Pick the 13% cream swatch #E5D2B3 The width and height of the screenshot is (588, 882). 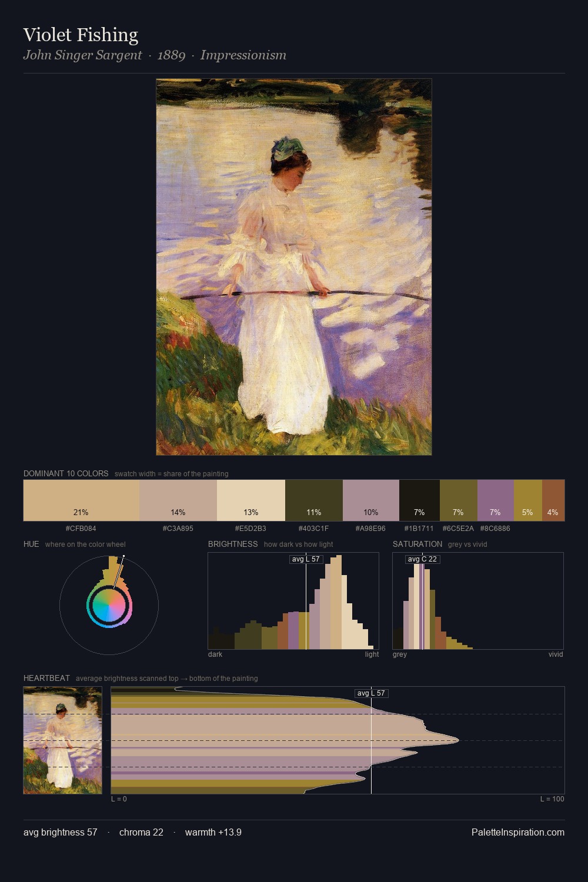click(251, 500)
